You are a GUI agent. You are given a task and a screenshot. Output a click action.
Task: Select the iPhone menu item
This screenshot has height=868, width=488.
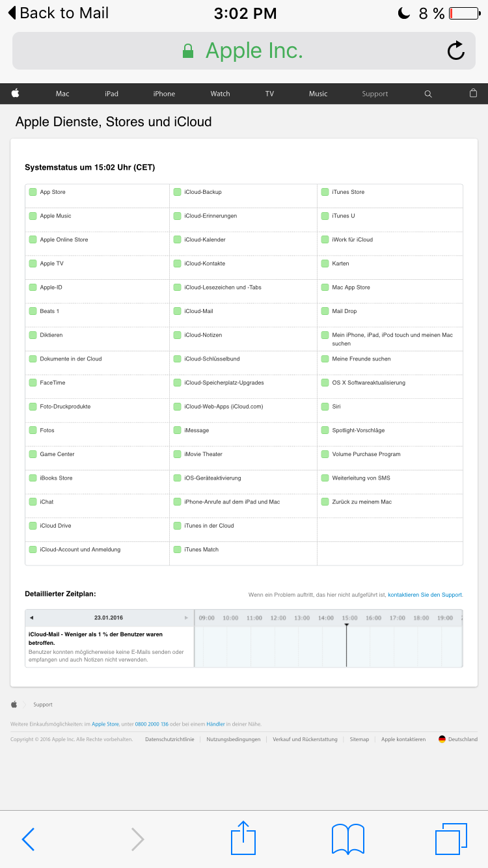pos(164,94)
